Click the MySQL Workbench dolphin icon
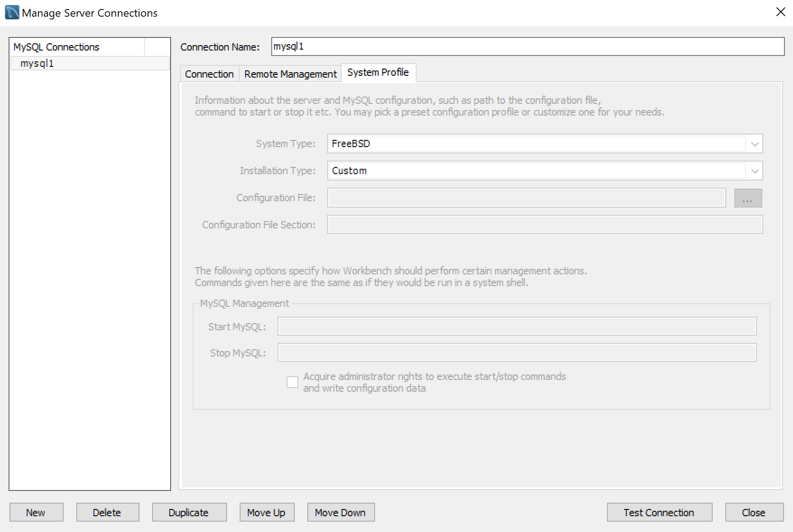 [x=11, y=12]
